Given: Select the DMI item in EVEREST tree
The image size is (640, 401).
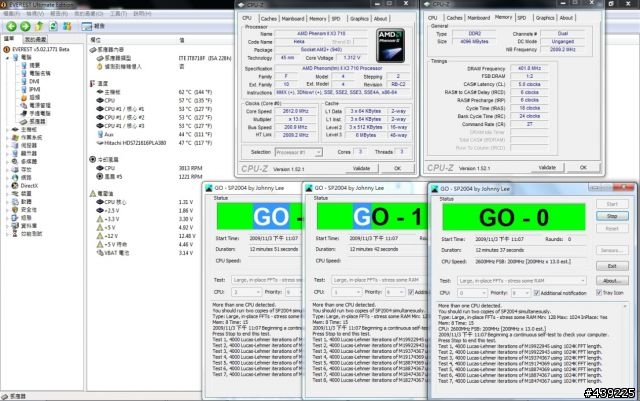Looking at the screenshot, I should click(x=34, y=81).
